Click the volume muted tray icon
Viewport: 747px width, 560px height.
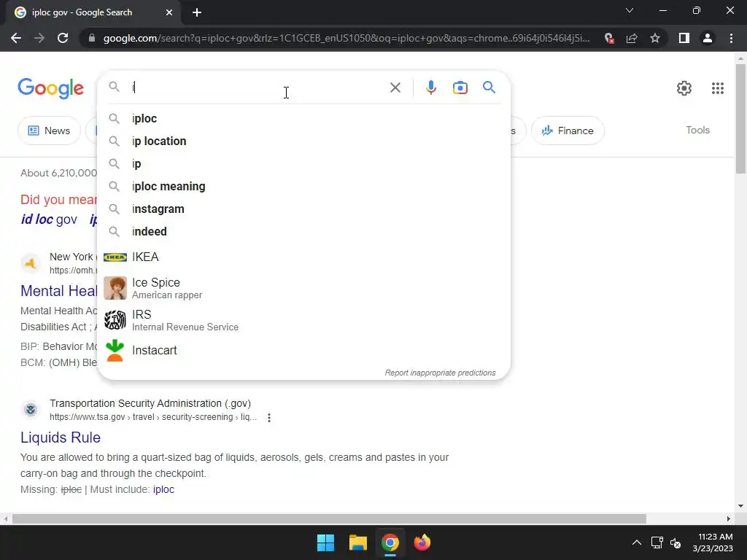point(675,542)
